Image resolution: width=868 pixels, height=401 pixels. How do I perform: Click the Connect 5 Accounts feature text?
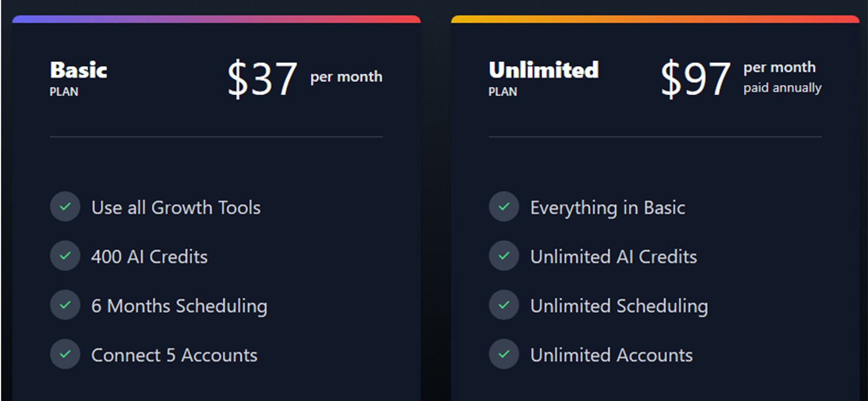coord(174,355)
